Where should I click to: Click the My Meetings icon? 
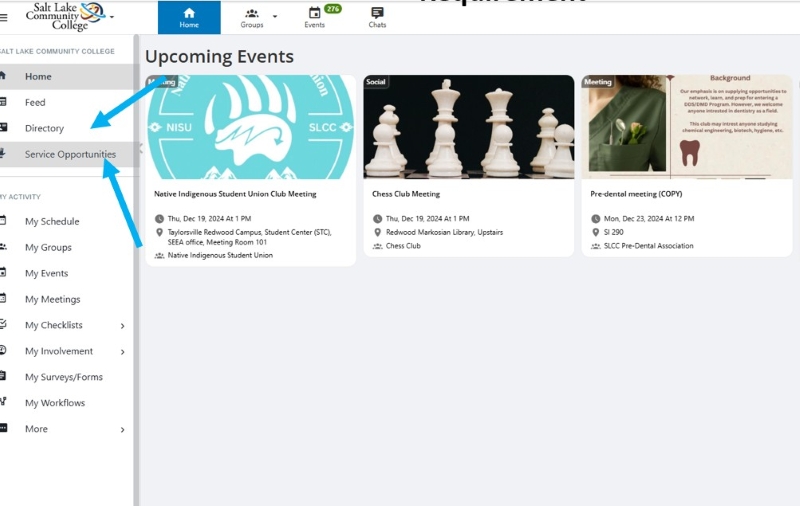click(3, 298)
